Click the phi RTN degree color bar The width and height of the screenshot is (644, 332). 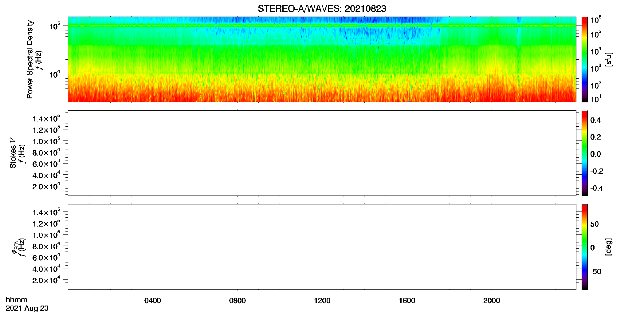point(585,247)
